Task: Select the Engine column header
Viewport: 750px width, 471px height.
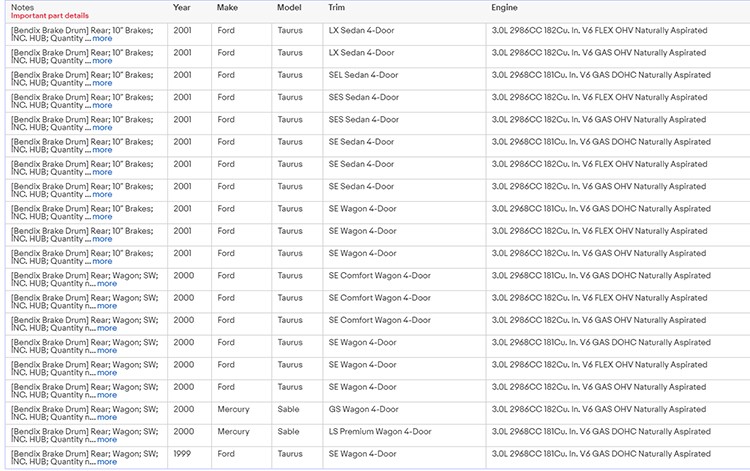Action: 504,7
